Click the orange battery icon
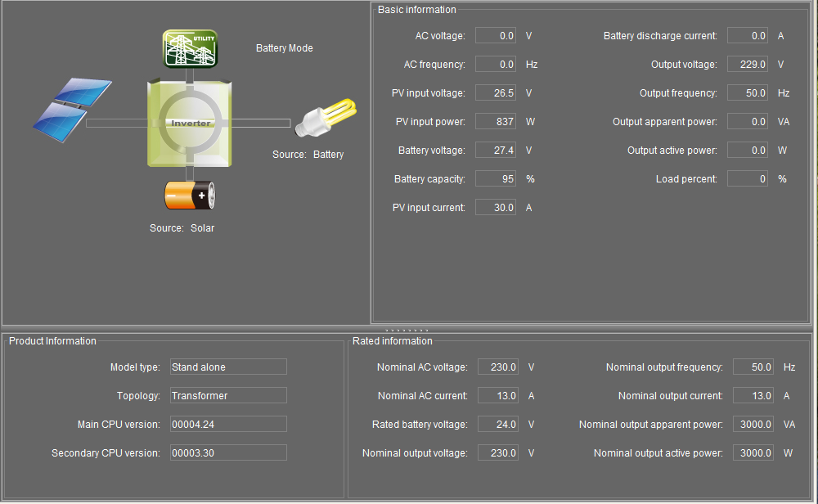818x504 pixels. (190, 195)
